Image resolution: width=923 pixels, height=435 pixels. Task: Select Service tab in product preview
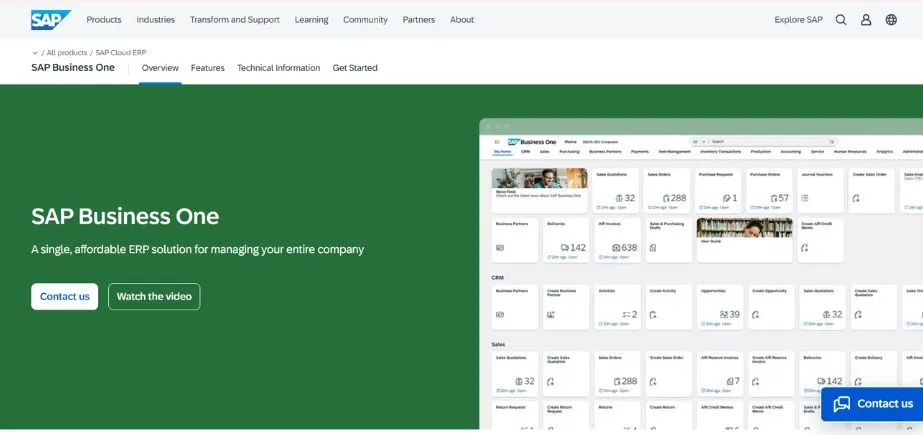pos(817,152)
